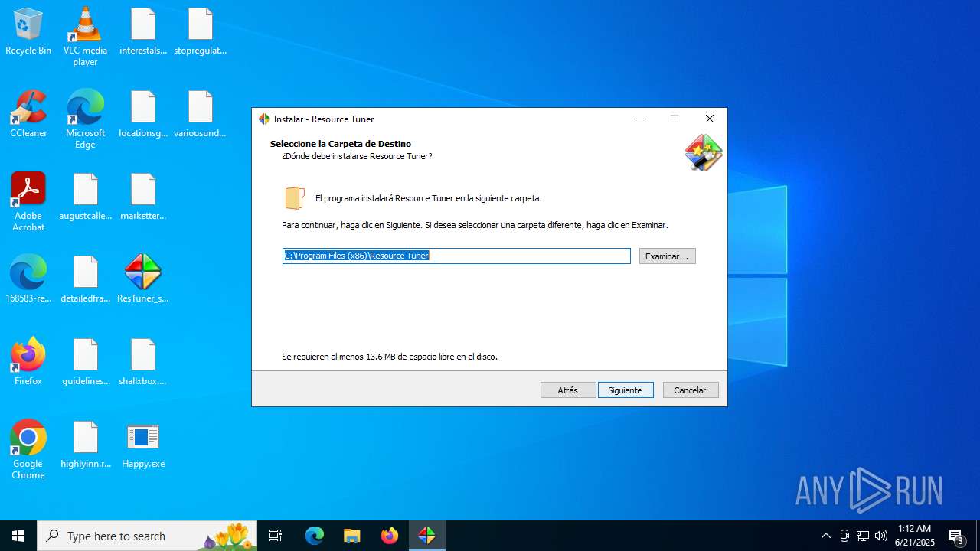Screen dimensions: 980x551
Task: Open CCleaner desktop shortcut
Action: click(x=28, y=115)
